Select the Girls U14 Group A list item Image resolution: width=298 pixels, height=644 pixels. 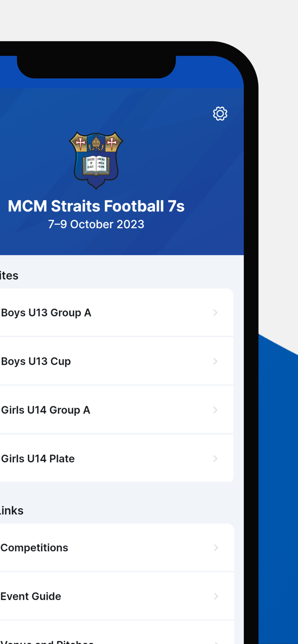tap(108, 410)
